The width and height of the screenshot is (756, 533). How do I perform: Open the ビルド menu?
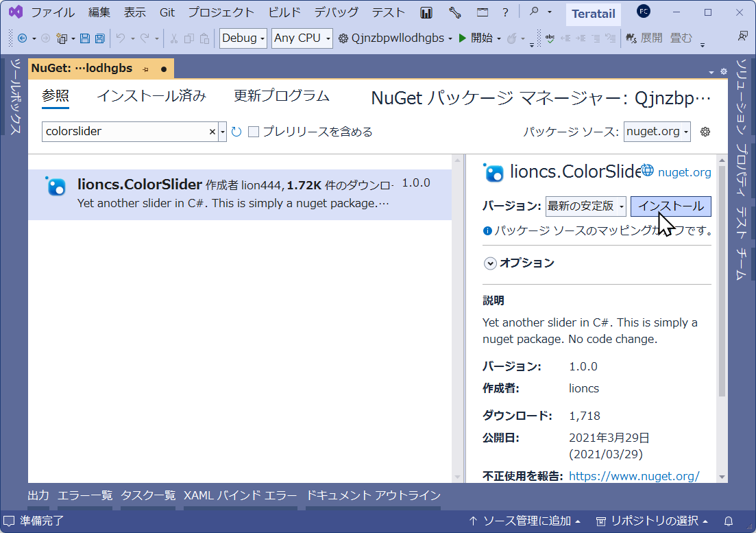click(284, 12)
